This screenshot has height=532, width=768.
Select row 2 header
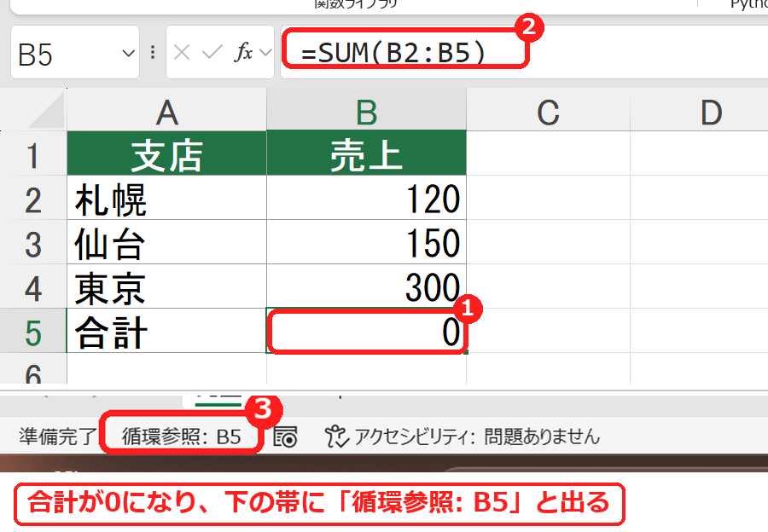point(32,198)
